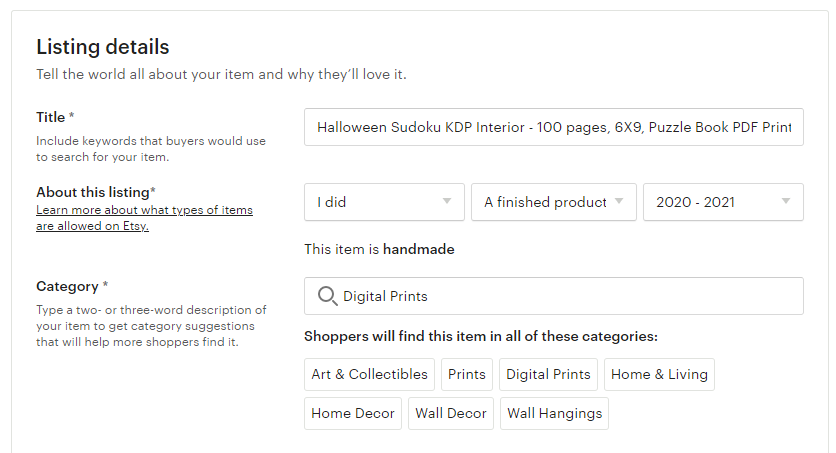The width and height of the screenshot is (836, 453).
Task: Click the arrow beside "2020 - 2021"
Action: pyautogui.click(x=785, y=201)
